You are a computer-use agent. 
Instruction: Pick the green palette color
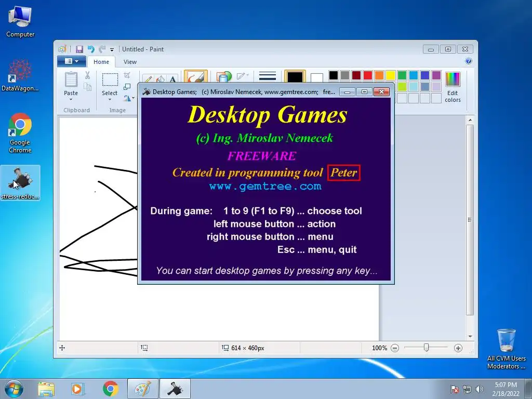point(402,75)
